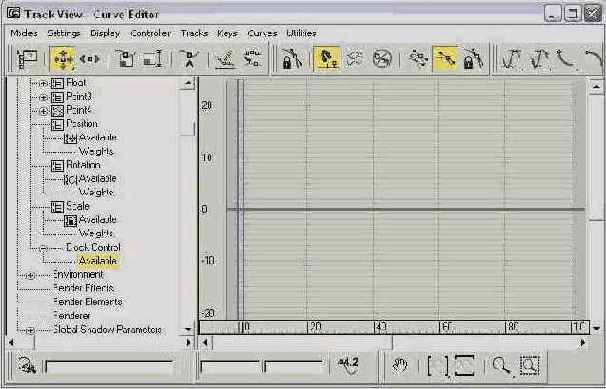Click the curve window scroll-right arrow
The width and height of the screenshot is (606, 389).
pos(582,342)
